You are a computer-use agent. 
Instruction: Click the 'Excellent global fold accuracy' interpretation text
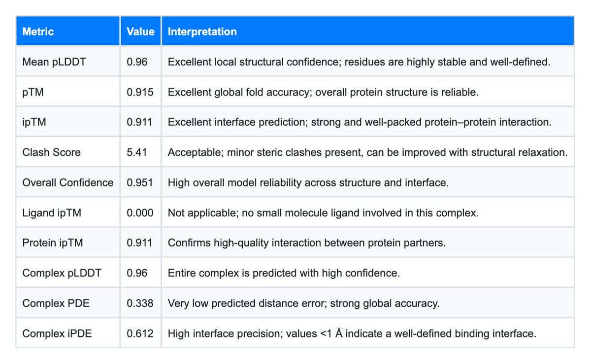tap(323, 92)
